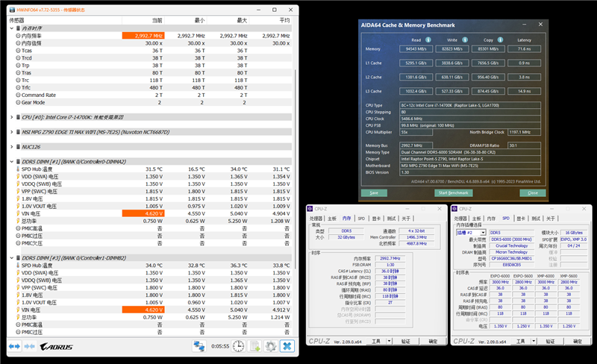The height and width of the screenshot is (364, 597).
Task: Click app icon of right CPU-Z window
Action: (454, 209)
